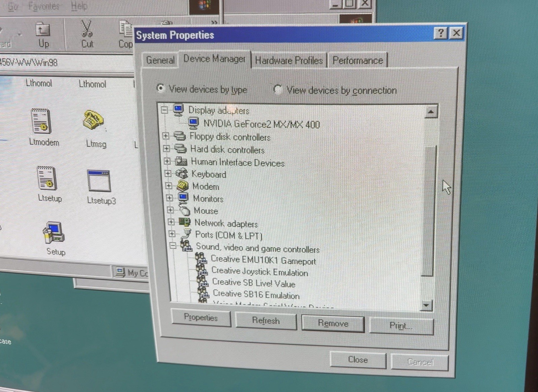Select the Human Interface Devices icon
The width and height of the screenshot is (538, 392).
coord(181,161)
